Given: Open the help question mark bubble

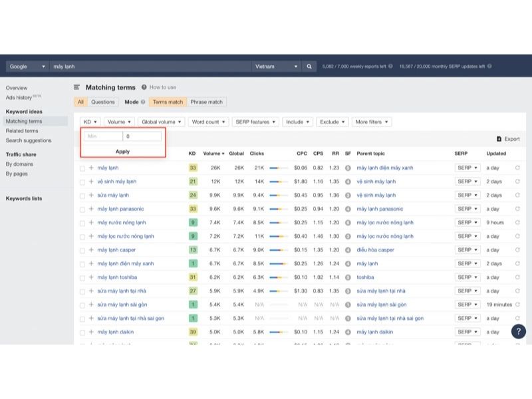Looking at the screenshot, I should tap(519, 331).
